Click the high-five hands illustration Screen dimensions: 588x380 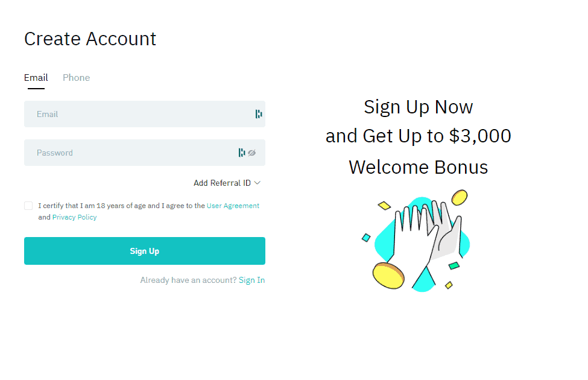point(418,241)
